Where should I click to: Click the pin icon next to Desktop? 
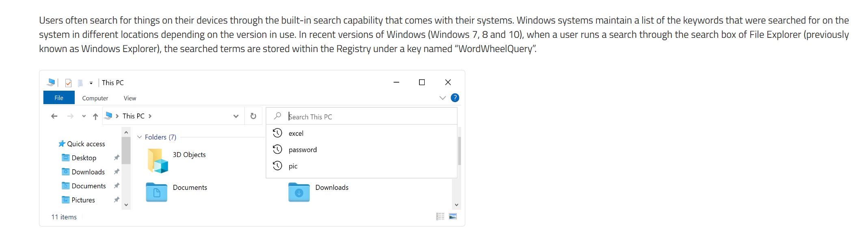(117, 157)
